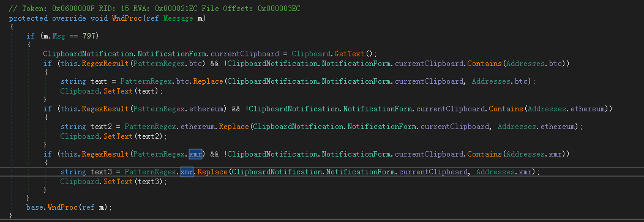Click Replace in PatternRegex.ethereum.Replace
Screen dimensions: 644x222
pos(234,127)
